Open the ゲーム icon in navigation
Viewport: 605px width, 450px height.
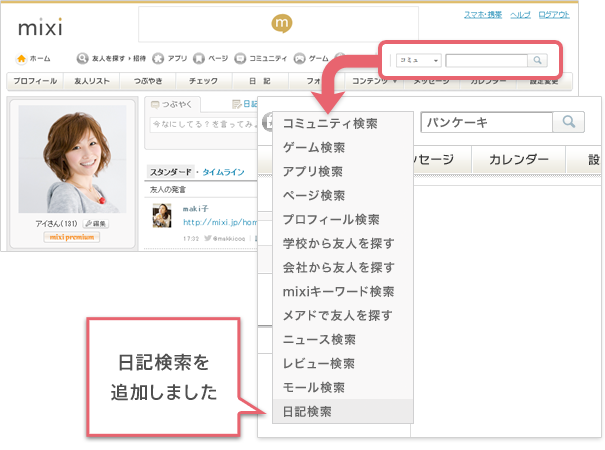(299, 58)
